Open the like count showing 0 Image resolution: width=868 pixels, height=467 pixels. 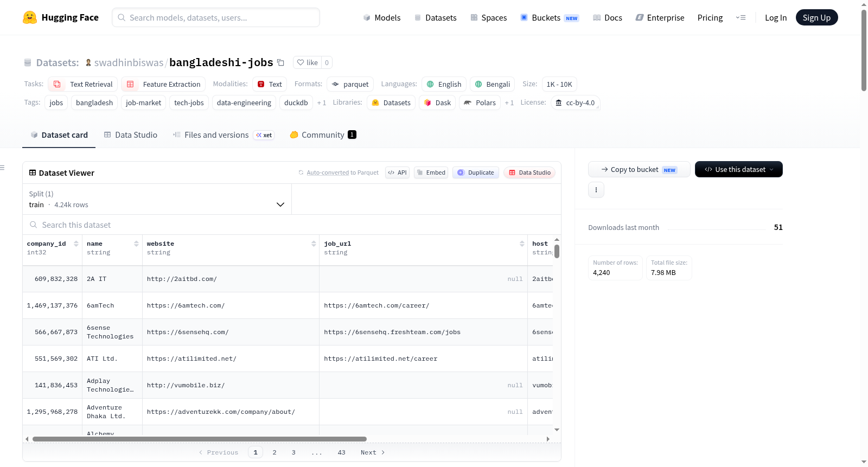[x=327, y=62]
